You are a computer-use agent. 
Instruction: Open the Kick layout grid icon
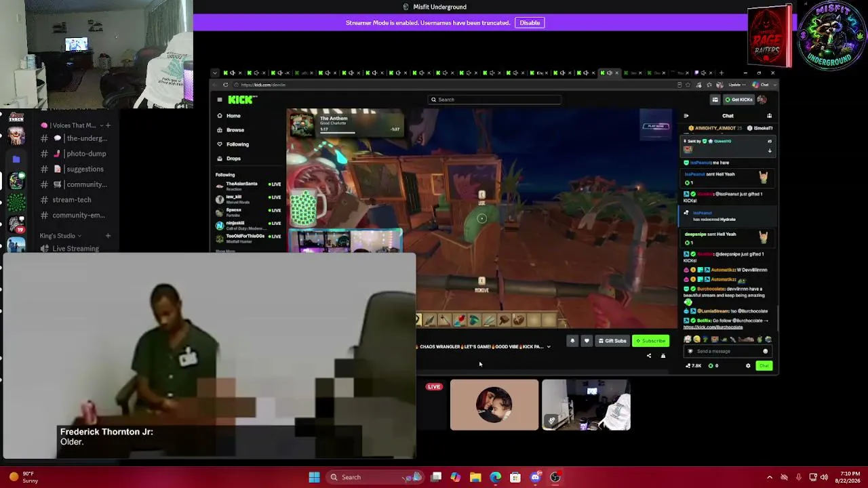coord(715,100)
